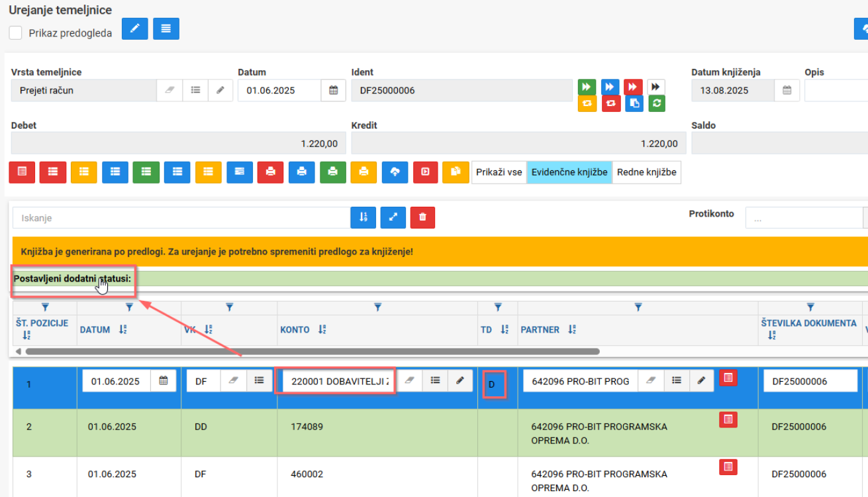Click the Opis input field
868x497 pixels.
click(836, 90)
